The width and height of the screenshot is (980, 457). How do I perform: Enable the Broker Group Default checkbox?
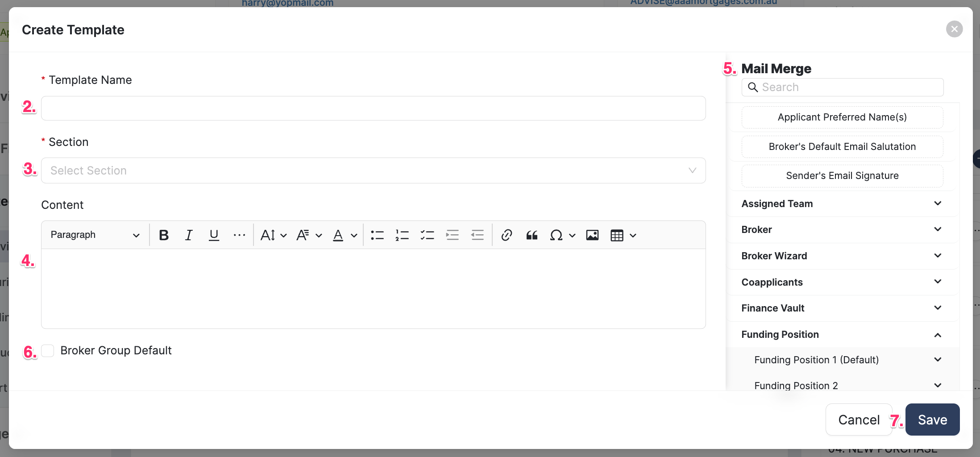(x=48, y=351)
